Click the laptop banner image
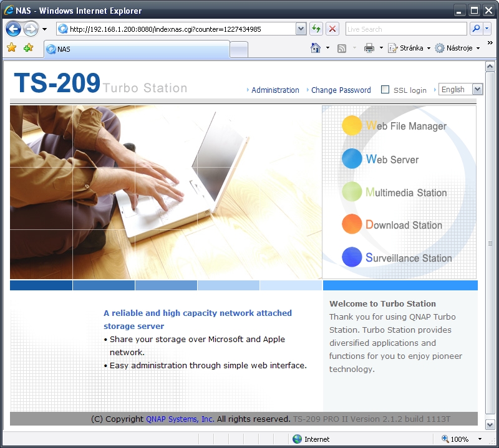This screenshot has height=448, width=499. (166, 192)
